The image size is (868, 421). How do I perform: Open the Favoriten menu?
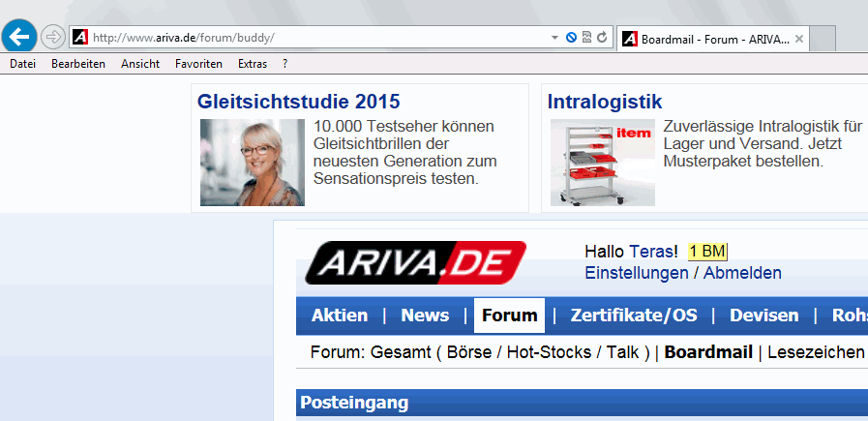coord(198,64)
